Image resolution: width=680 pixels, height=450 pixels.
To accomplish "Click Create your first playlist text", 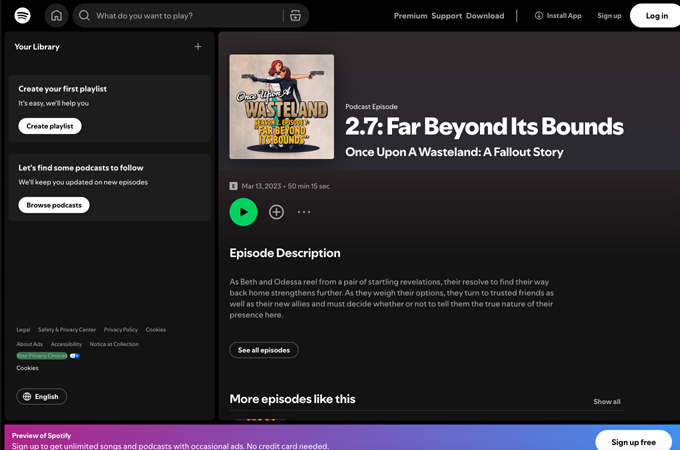I will (x=62, y=88).
